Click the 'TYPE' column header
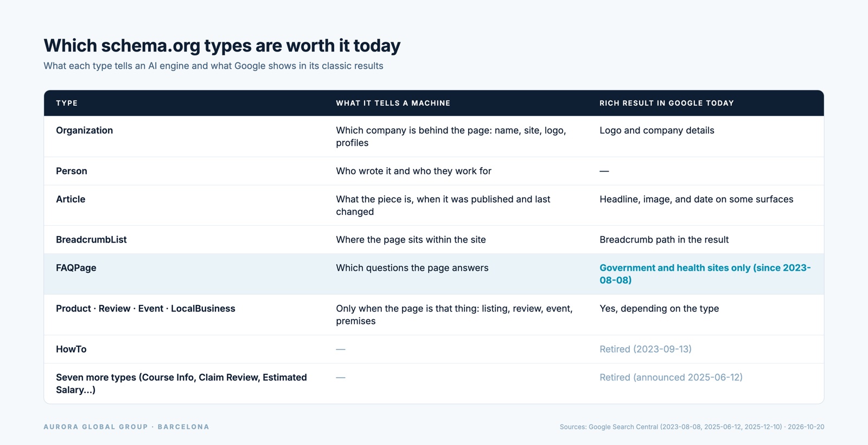This screenshot has height=445, width=868. click(x=67, y=103)
